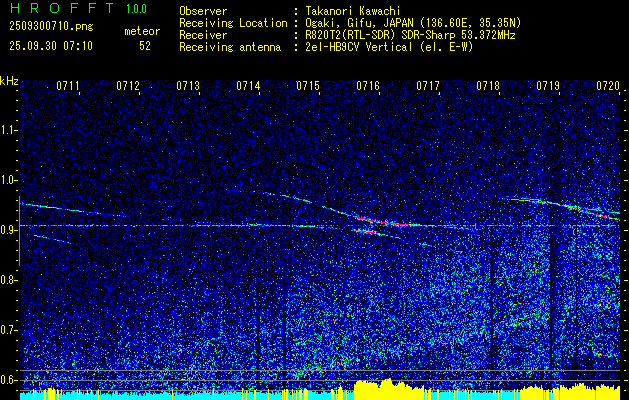Click the Receiver label

pyautogui.click(x=203, y=35)
